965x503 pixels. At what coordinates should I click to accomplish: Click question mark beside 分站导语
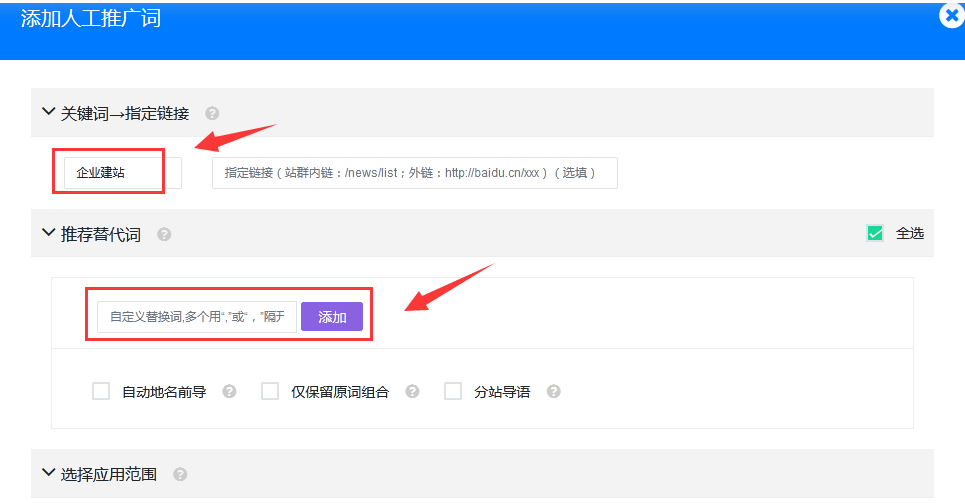pyautogui.click(x=553, y=392)
